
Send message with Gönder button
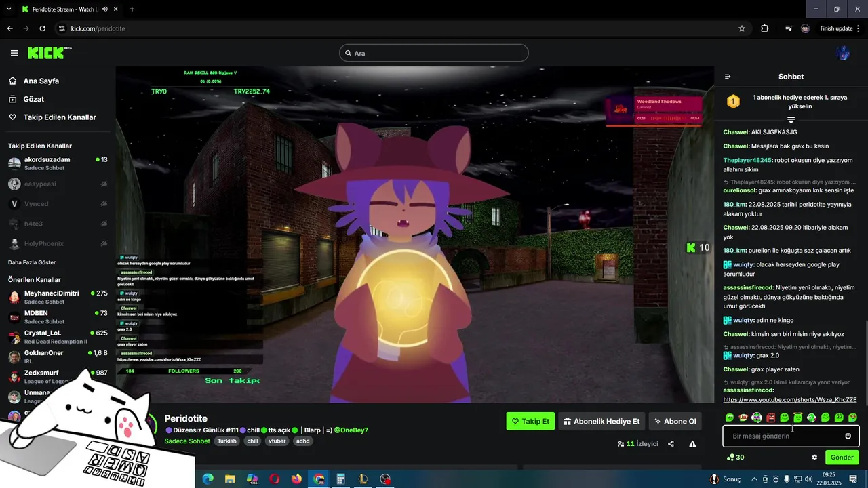(x=842, y=457)
